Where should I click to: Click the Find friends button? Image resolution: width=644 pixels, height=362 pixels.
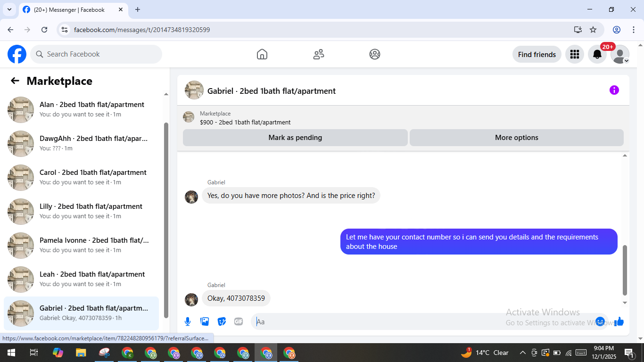pos(537,54)
